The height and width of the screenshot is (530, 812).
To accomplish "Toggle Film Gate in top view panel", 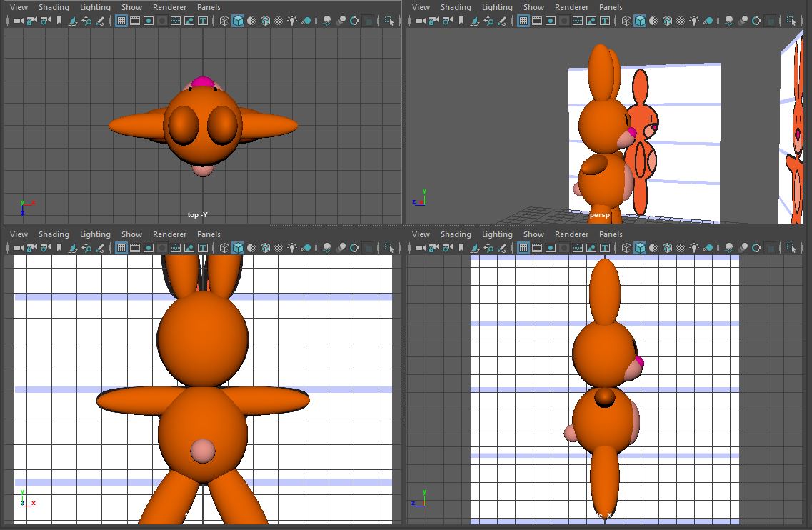I will 135,21.
